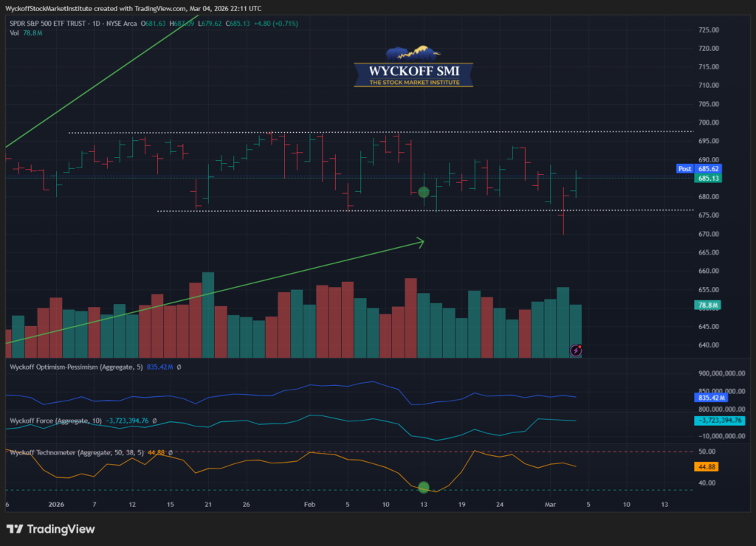The height and width of the screenshot is (546, 756).
Task: Click the Mar label on the time axis
Action: (x=550, y=505)
